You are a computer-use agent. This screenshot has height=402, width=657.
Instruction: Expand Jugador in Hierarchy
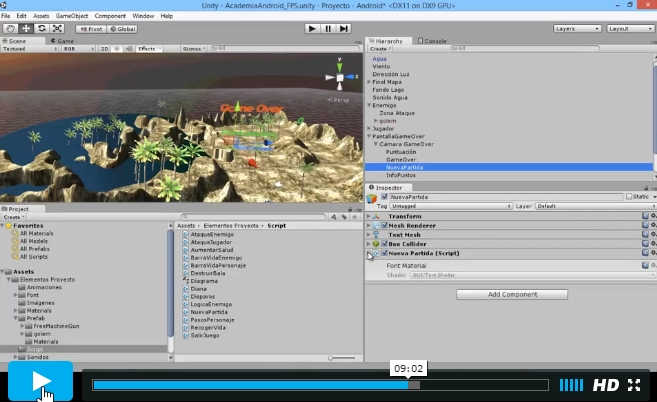pyautogui.click(x=369, y=128)
